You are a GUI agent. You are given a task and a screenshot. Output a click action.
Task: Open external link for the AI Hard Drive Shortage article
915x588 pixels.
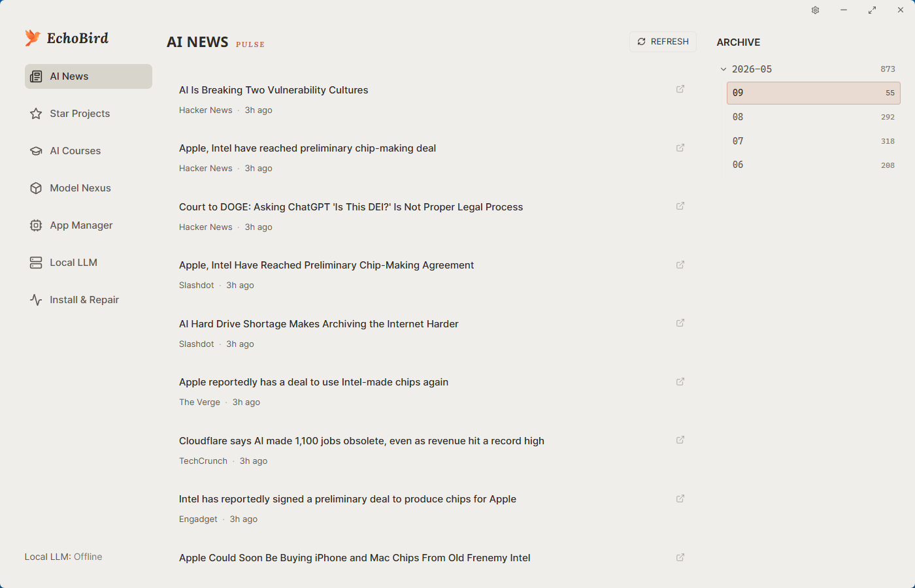click(x=680, y=323)
